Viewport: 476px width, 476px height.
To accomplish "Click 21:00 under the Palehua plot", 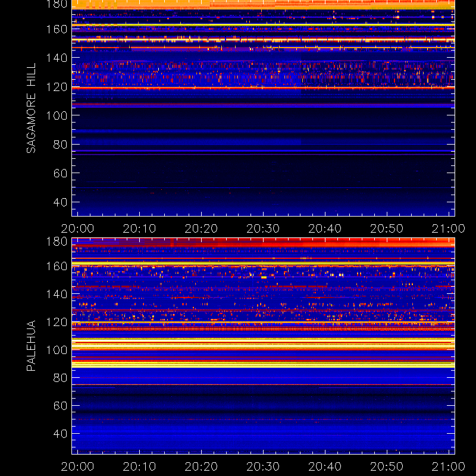I will click(449, 466).
